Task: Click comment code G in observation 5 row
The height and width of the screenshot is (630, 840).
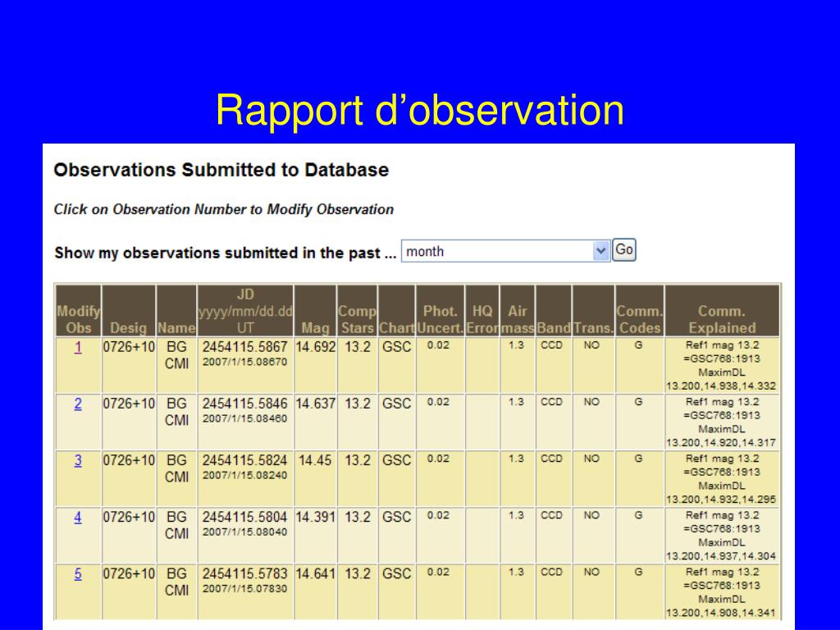Action: [x=638, y=572]
